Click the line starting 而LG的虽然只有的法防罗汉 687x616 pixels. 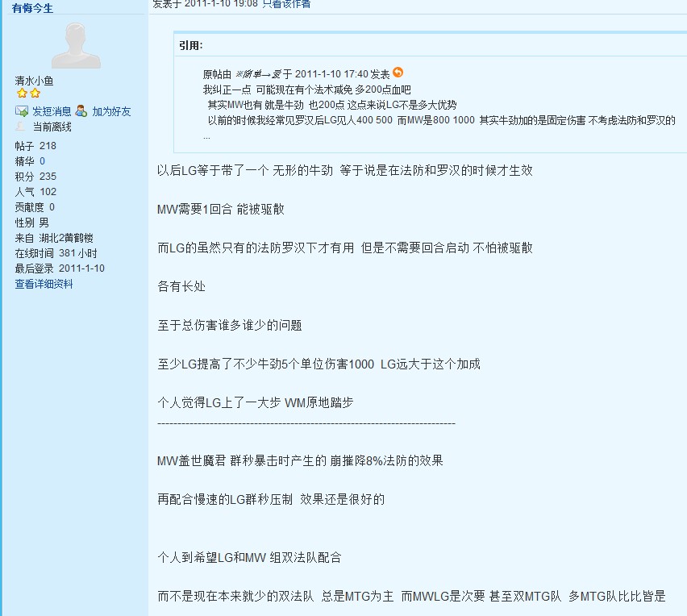tap(345, 248)
